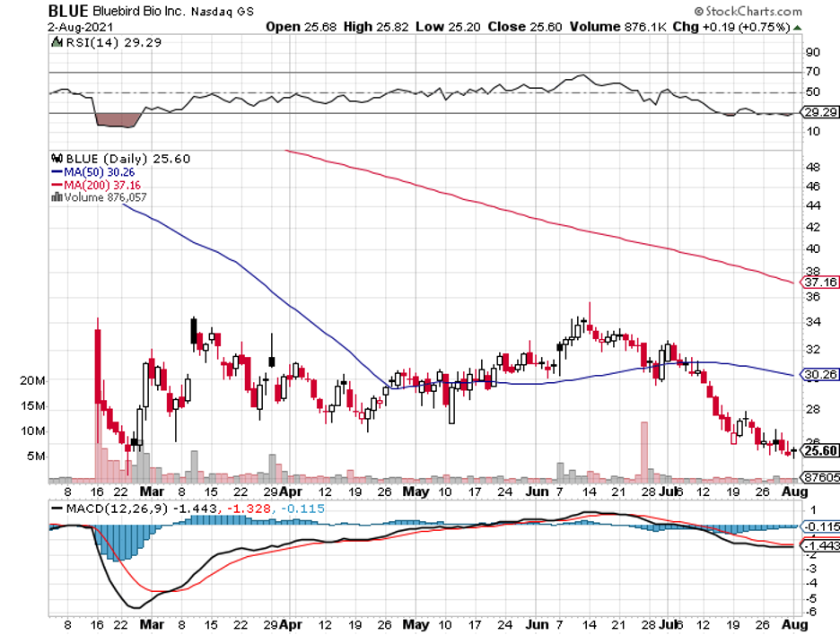Select the 25.60 last price tag
840x635 pixels.
click(x=820, y=450)
